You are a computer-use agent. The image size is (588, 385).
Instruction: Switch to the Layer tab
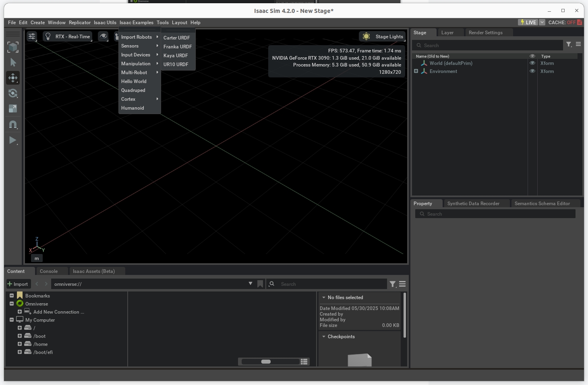(x=447, y=33)
